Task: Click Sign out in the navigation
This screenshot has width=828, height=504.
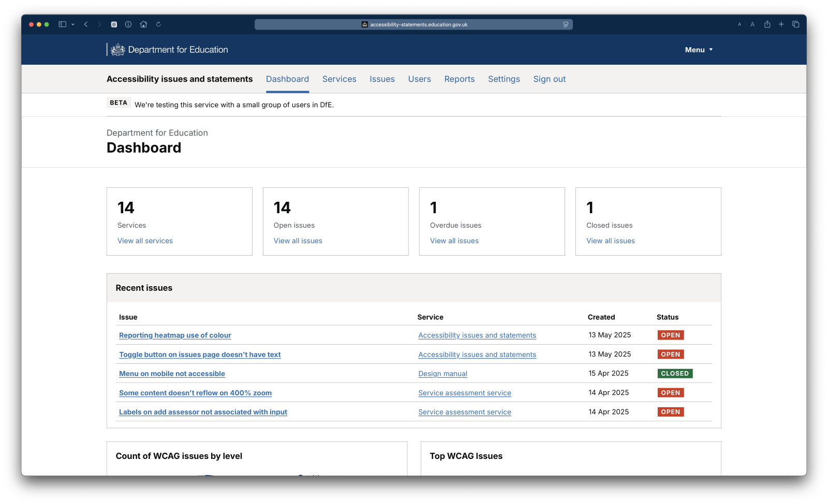Action: point(549,79)
